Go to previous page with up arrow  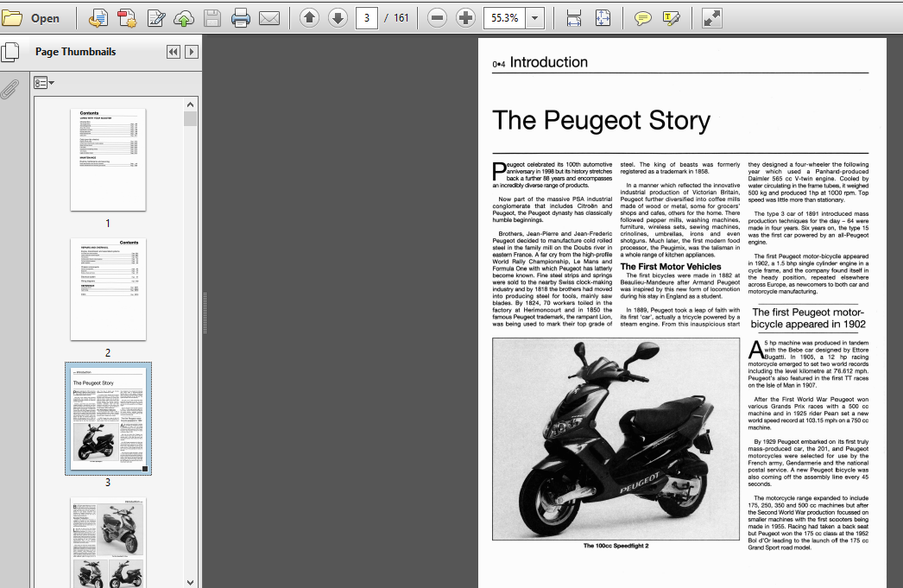pyautogui.click(x=309, y=18)
